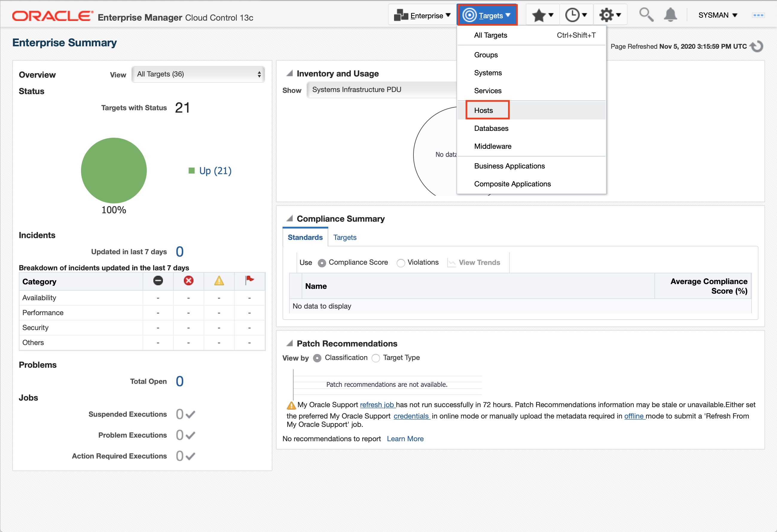Click the Name column header

[478, 286]
